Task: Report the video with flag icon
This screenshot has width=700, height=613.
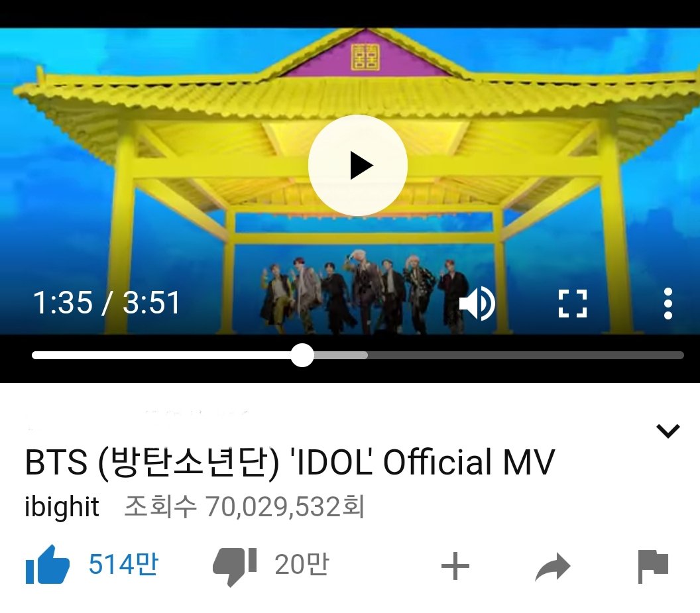Action: point(653,567)
